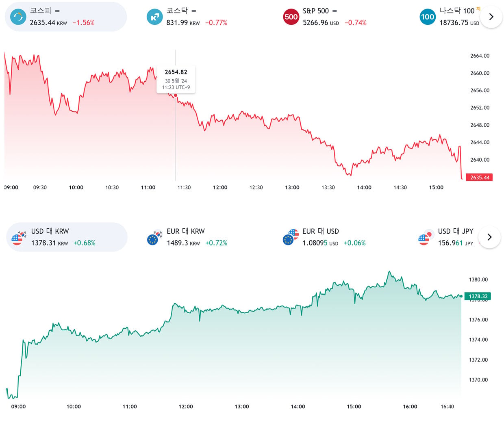Select the USD 대 KRW currency tab
Image resolution: width=504 pixels, height=425 pixels.
[x=67, y=237]
